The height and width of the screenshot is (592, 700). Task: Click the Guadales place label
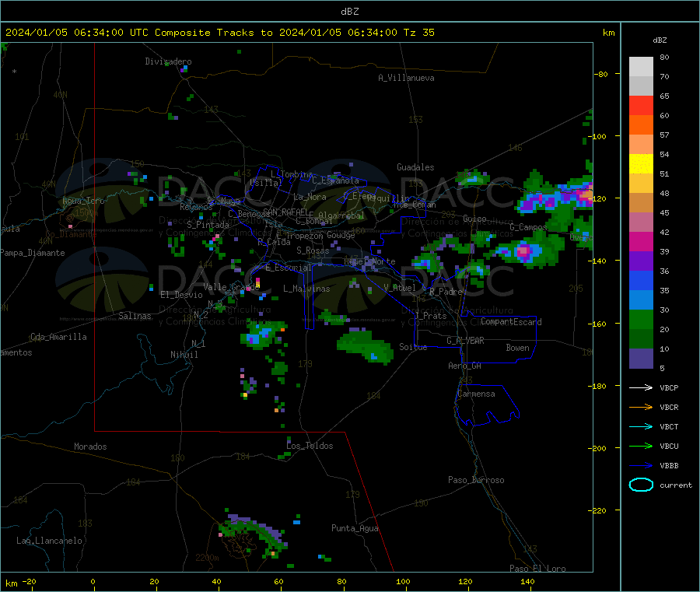(x=415, y=167)
